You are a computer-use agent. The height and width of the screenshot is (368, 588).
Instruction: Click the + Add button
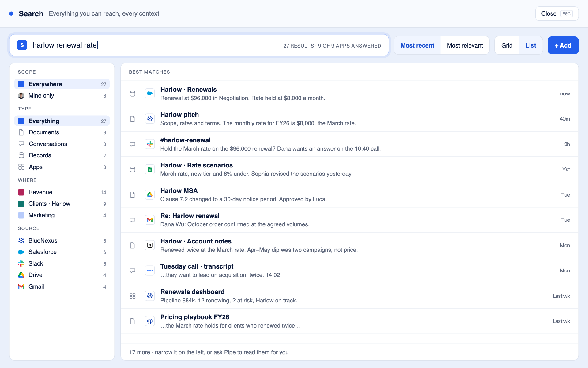click(563, 45)
